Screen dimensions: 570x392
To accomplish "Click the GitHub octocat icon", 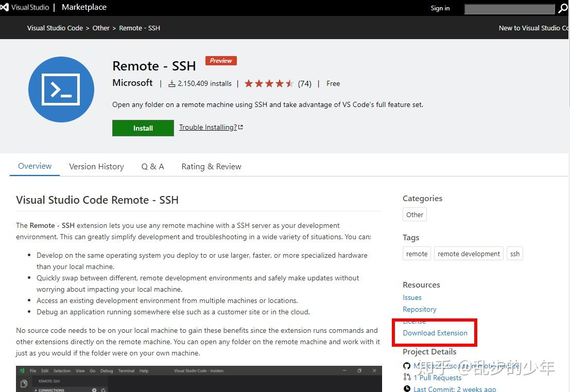I will [407, 366].
